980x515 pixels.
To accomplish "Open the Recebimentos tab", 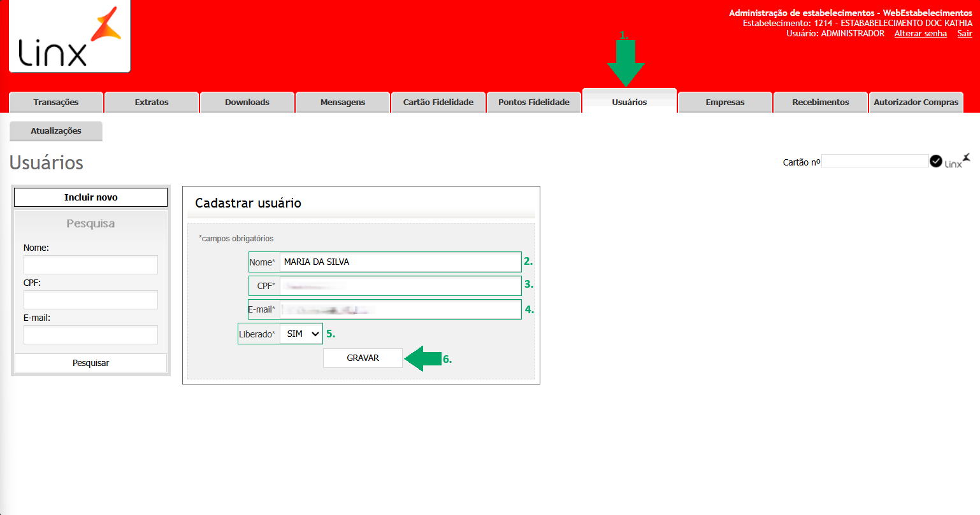I will click(821, 102).
